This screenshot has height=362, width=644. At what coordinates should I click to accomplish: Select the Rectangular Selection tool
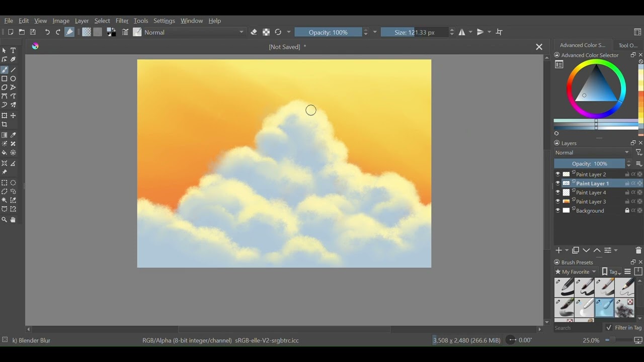pyautogui.click(x=5, y=183)
